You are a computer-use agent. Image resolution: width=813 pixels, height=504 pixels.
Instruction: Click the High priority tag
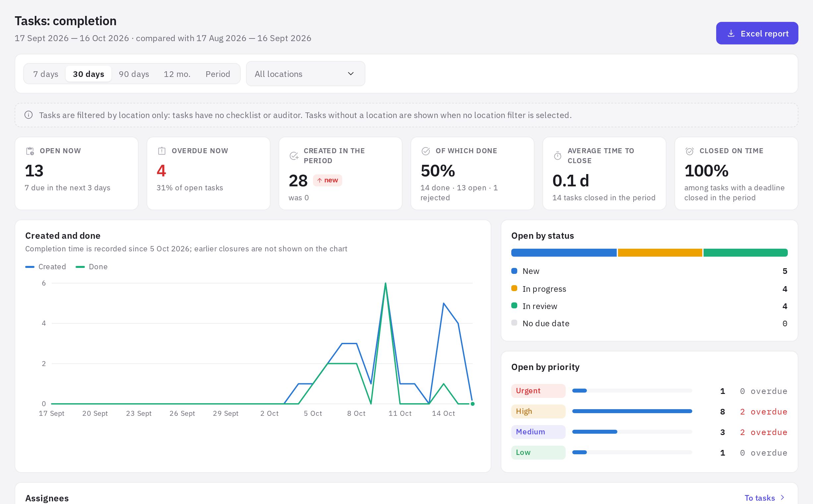click(x=538, y=411)
